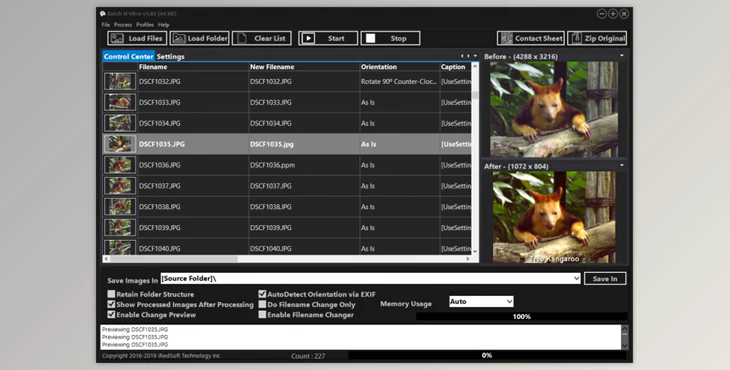730x370 pixels.
Task: Click the 0% overall progress bar
Action: point(487,355)
